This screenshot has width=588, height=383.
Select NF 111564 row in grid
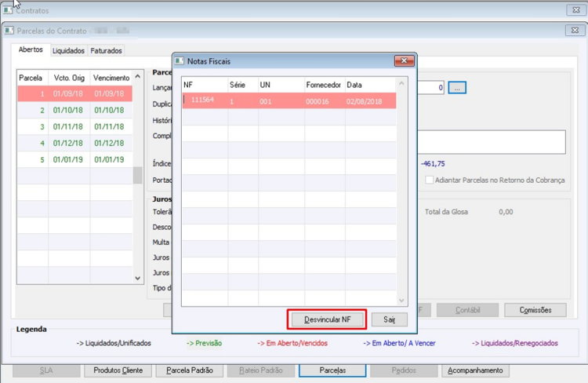(289, 101)
